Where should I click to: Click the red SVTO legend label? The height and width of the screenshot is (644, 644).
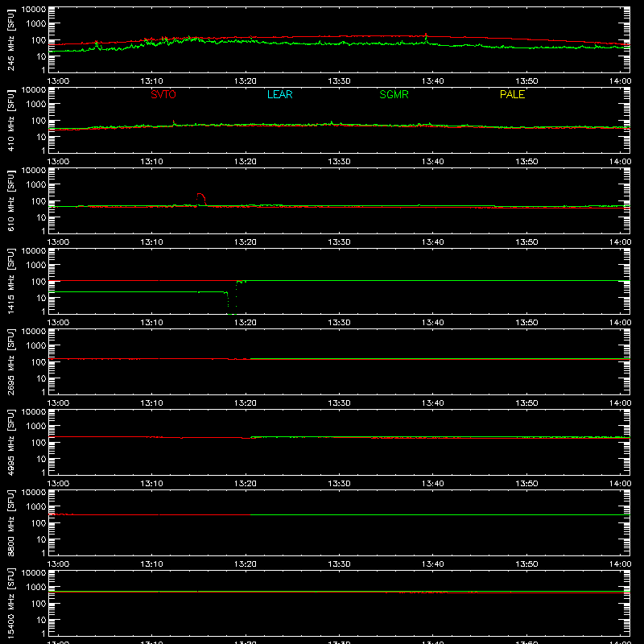[x=163, y=94]
